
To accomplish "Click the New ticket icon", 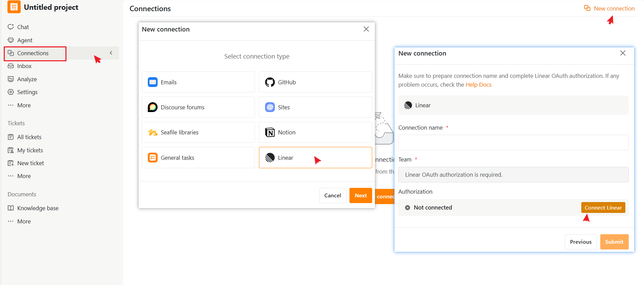I will (x=11, y=163).
